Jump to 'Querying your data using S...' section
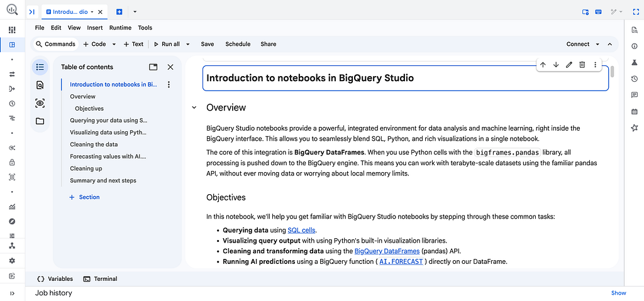This screenshot has width=644, height=301. tap(108, 121)
